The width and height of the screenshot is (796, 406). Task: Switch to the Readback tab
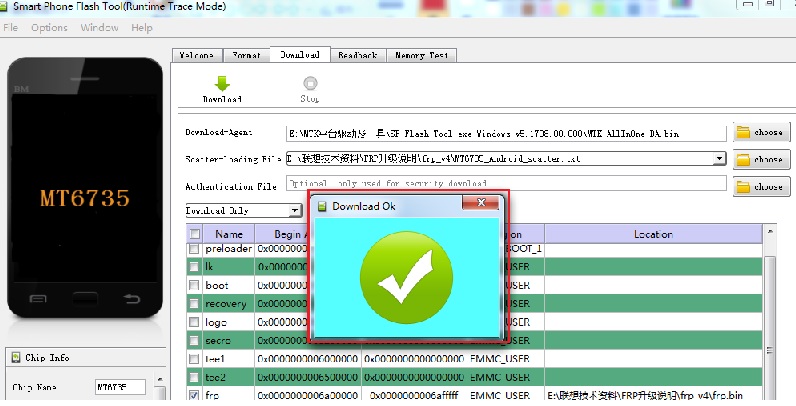[358, 55]
